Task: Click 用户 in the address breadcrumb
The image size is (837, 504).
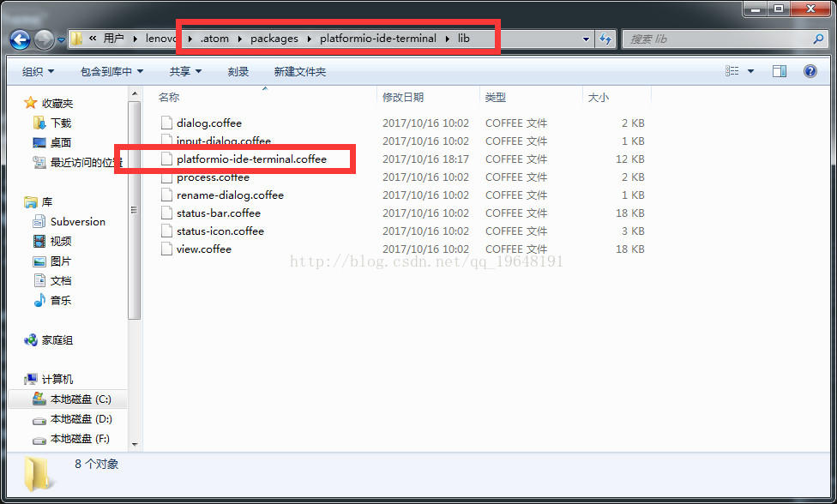Action: click(114, 39)
